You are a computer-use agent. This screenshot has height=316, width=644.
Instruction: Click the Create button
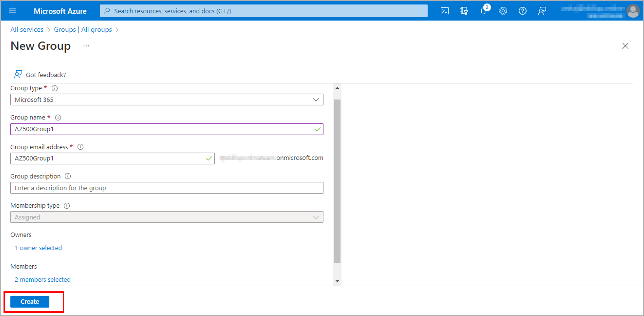click(30, 302)
